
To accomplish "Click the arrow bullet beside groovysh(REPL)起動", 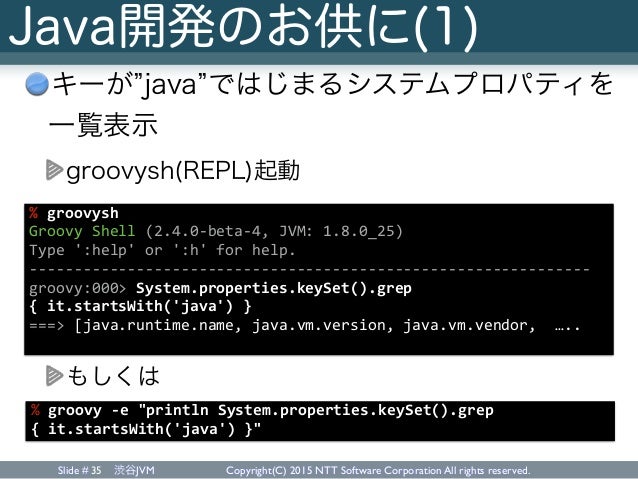I will (x=54, y=170).
